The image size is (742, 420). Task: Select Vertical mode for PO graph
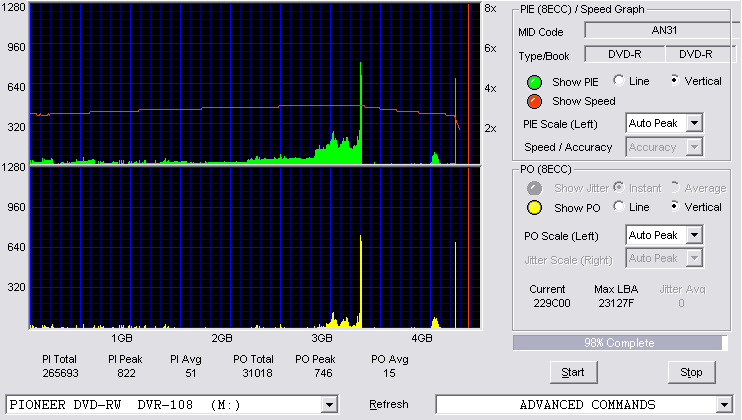pos(675,206)
